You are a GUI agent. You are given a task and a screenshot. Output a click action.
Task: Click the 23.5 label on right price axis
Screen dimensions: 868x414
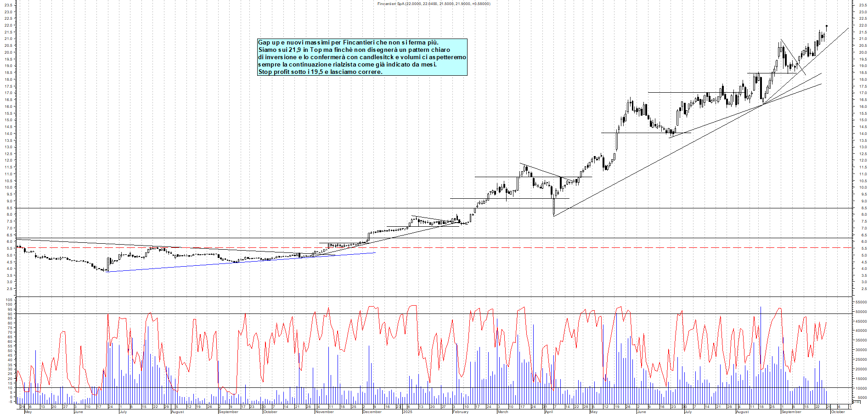(862, 5)
